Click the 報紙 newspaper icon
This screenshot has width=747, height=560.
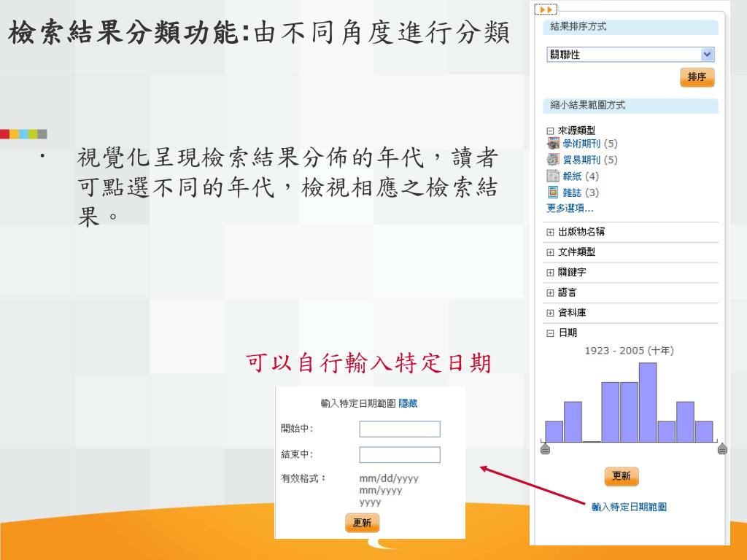pyautogui.click(x=553, y=176)
